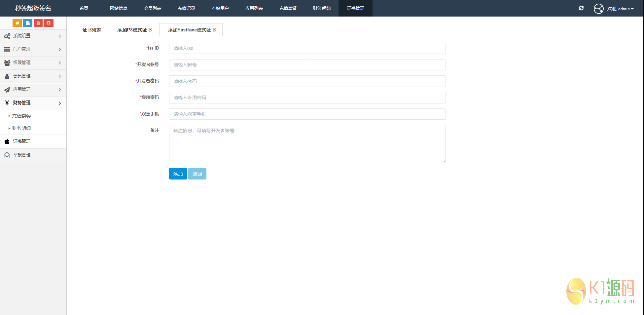Expand 应用管理 chevron in sidebar
Image resolution: width=644 pixels, height=315 pixels.
[x=60, y=90]
